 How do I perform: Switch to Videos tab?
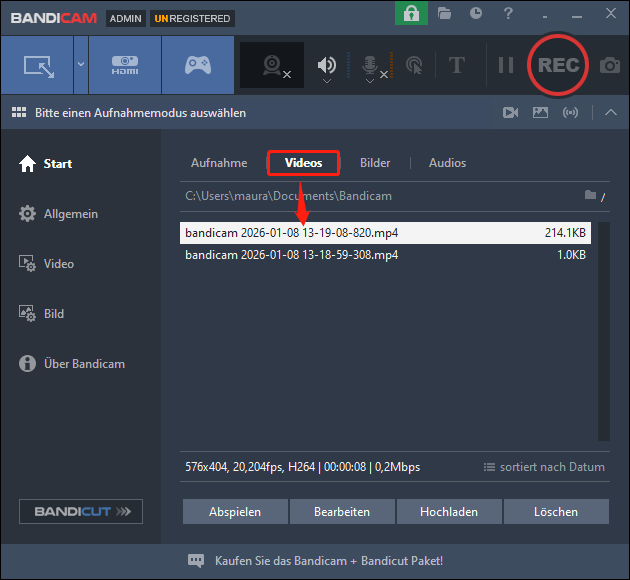pos(303,163)
